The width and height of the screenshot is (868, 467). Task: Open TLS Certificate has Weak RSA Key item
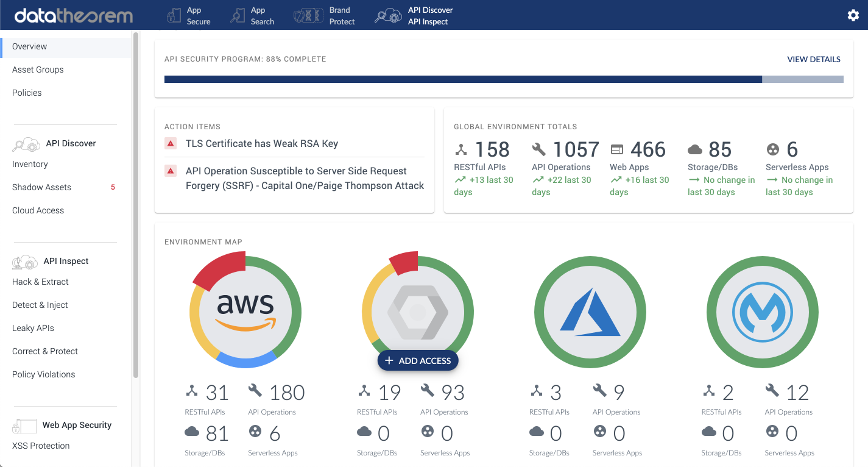pos(262,144)
